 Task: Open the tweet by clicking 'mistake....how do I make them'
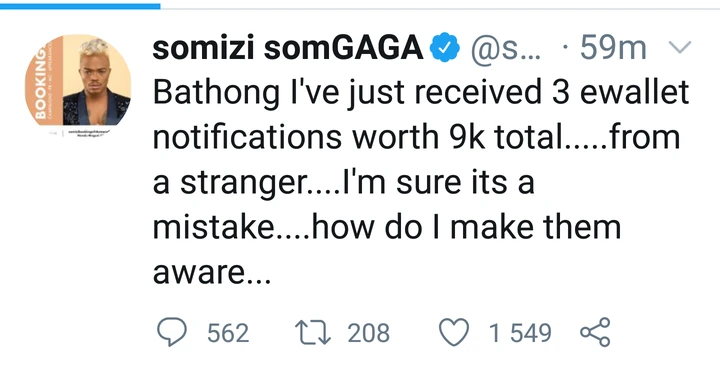pos(387,227)
